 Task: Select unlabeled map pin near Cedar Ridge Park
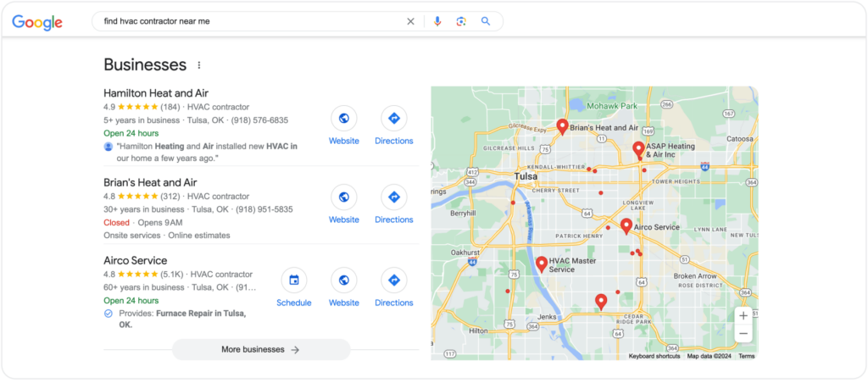601,302
